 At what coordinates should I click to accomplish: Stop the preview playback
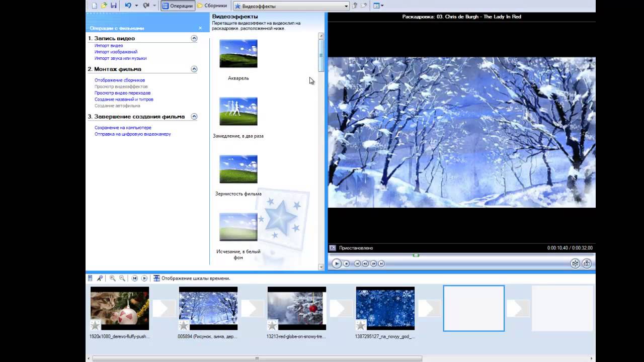click(347, 263)
